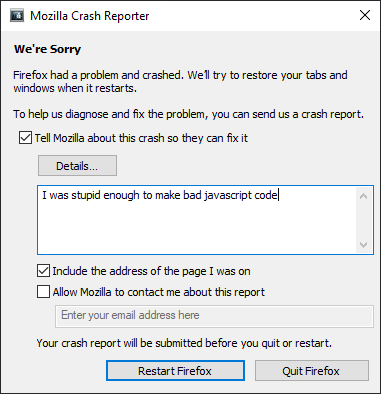The image size is (381, 394).
Task: Click the comment box scroll up arrow
Action: pyautogui.click(x=364, y=196)
